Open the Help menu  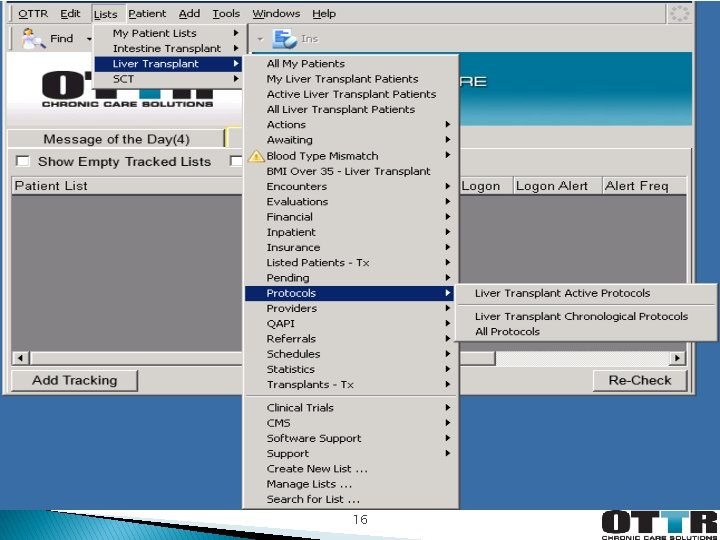pos(324,14)
